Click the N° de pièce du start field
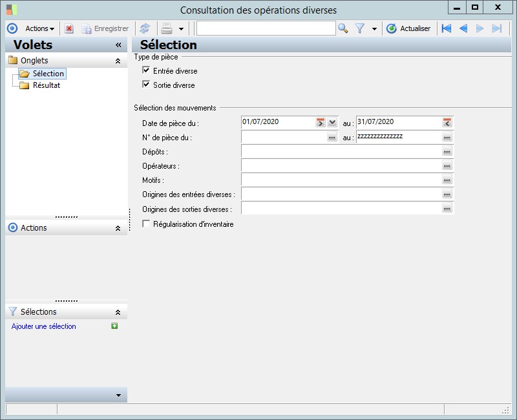 [x=284, y=137]
